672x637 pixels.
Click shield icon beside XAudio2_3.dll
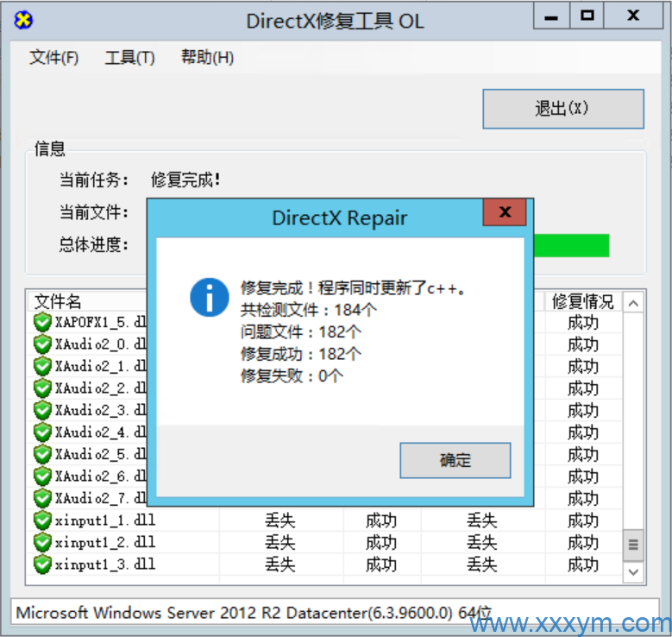coord(42,410)
